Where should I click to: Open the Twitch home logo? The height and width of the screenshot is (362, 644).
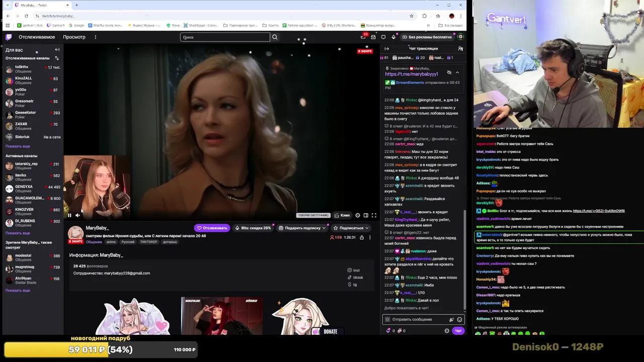(9, 37)
